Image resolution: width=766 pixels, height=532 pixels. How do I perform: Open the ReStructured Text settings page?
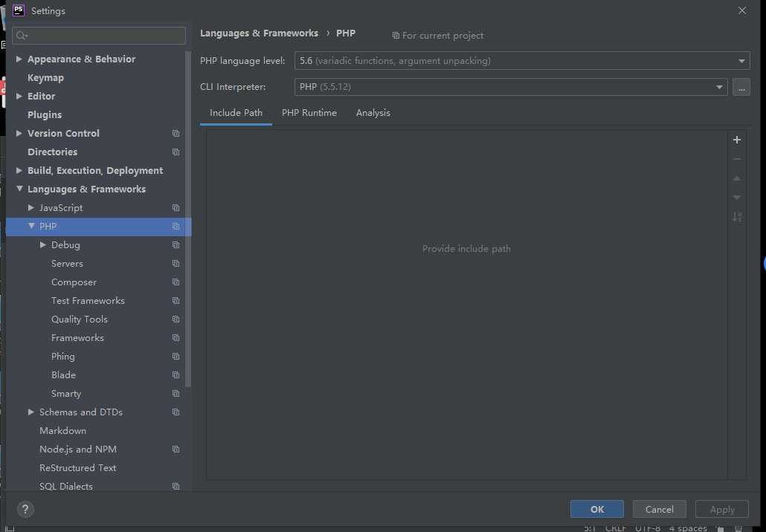coord(77,468)
